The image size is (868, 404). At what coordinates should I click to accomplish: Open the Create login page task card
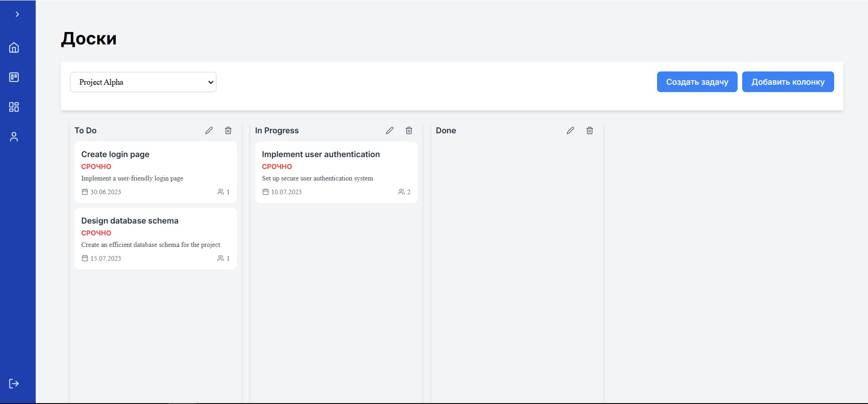156,172
